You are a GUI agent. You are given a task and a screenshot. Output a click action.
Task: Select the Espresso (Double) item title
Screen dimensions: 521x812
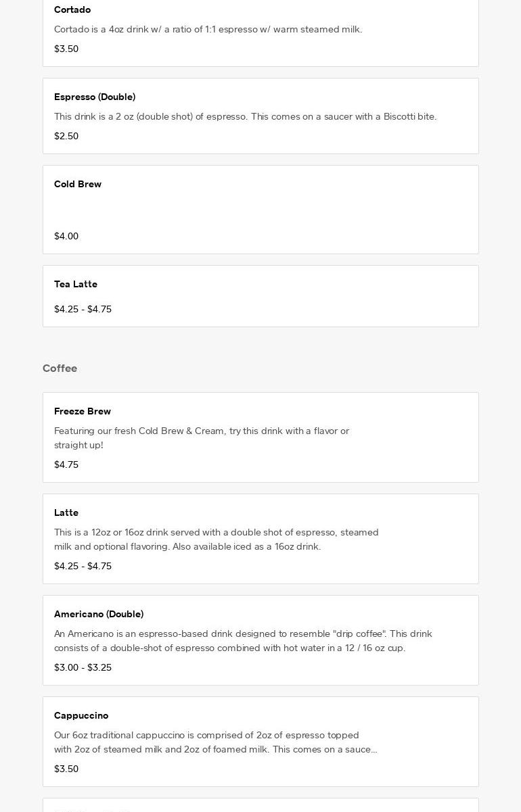[x=95, y=97]
